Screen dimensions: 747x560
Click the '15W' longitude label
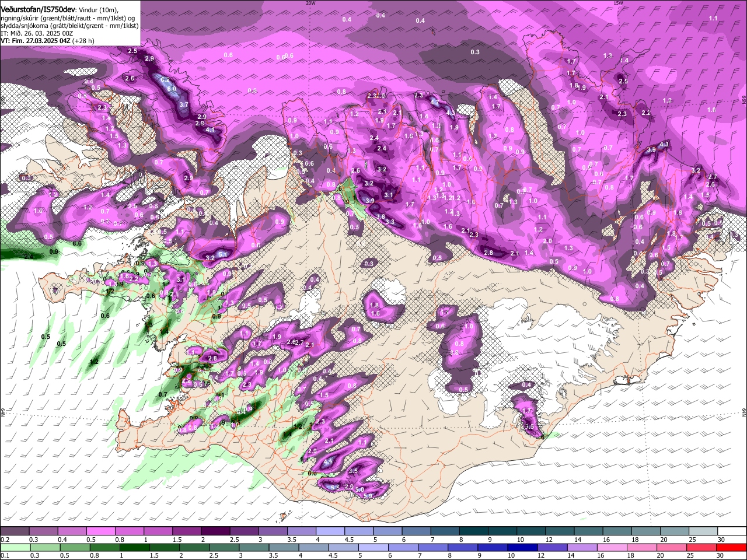[x=618, y=3]
